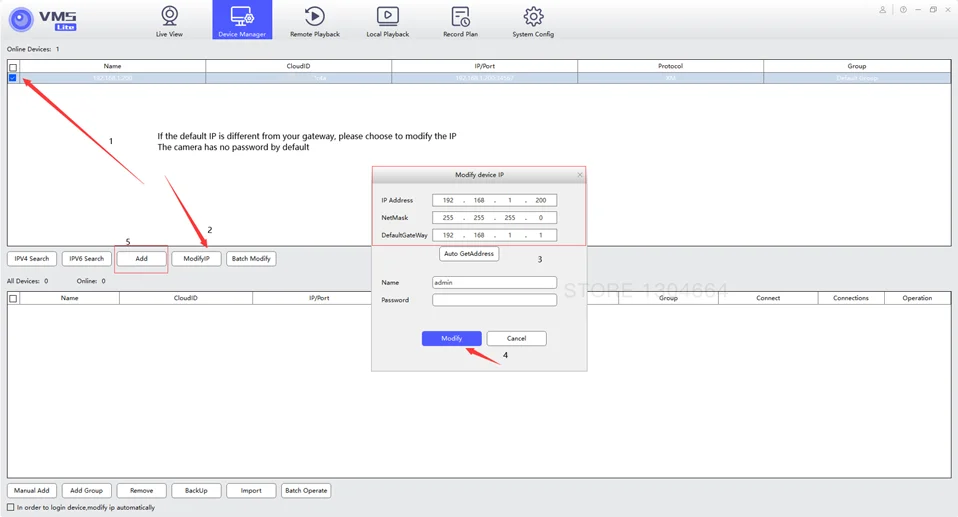Open Batch Modify

[251, 258]
